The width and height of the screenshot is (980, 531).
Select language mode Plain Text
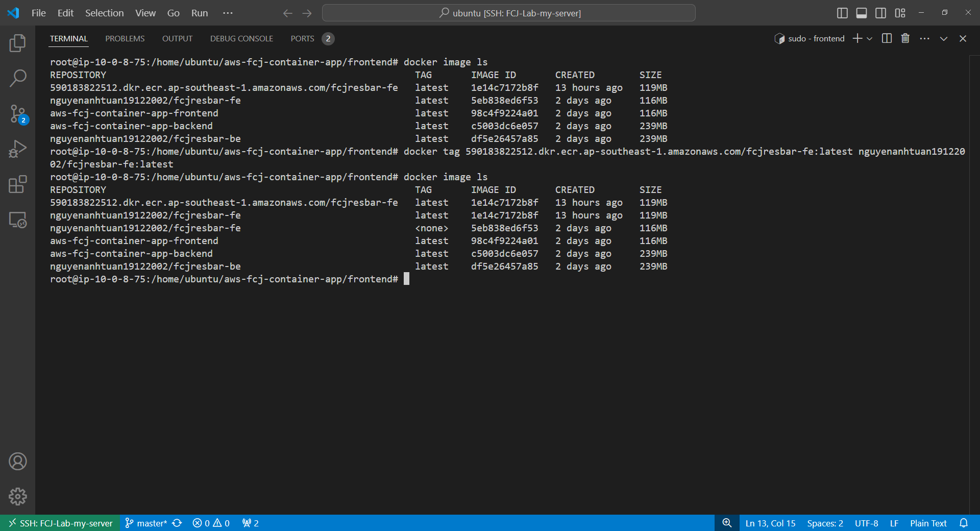click(x=928, y=523)
